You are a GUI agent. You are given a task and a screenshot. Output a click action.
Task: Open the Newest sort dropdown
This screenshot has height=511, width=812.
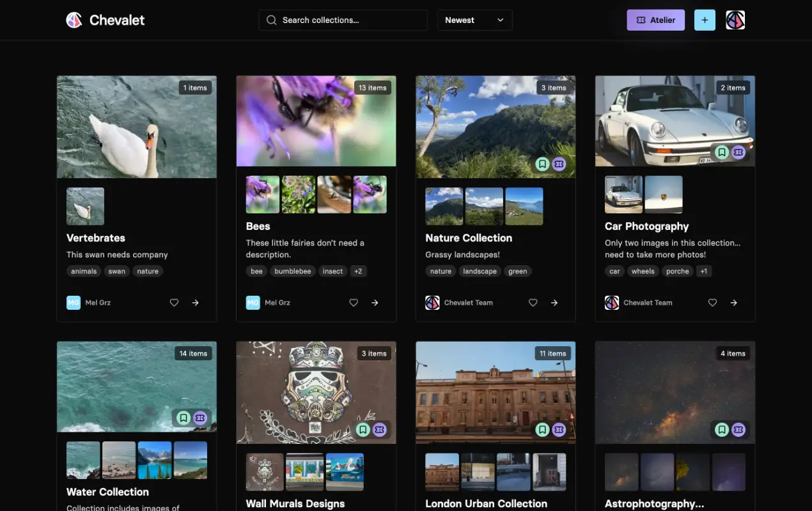(x=474, y=20)
